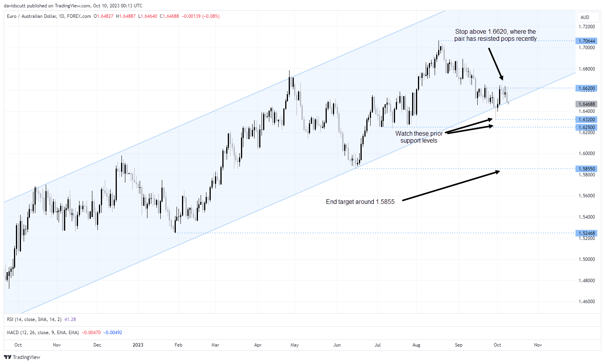Click the May label on time axis
605x364 pixels.
point(295,345)
